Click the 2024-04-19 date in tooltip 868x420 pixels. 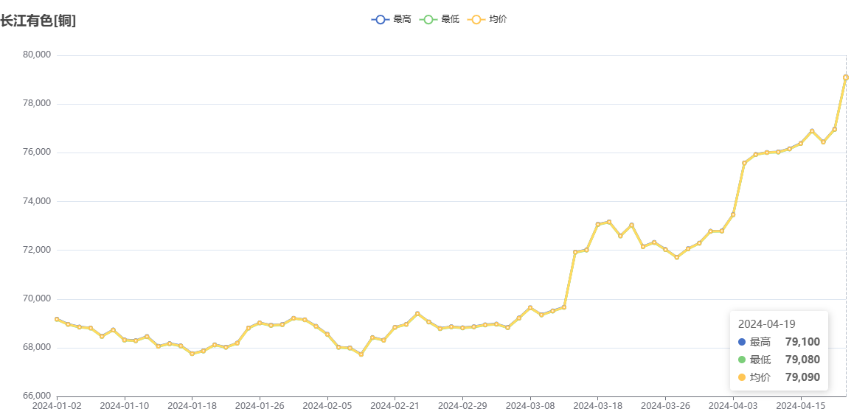766,323
